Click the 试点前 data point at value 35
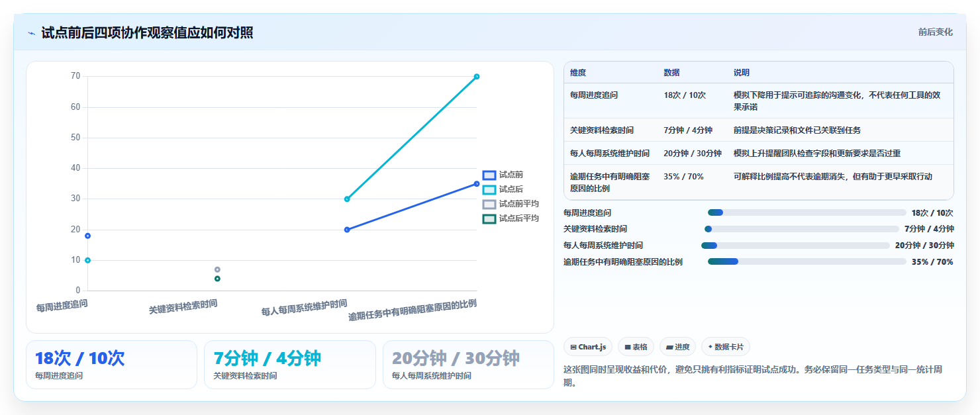This screenshot has height=415, width=980. pyautogui.click(x=477, y=184)
